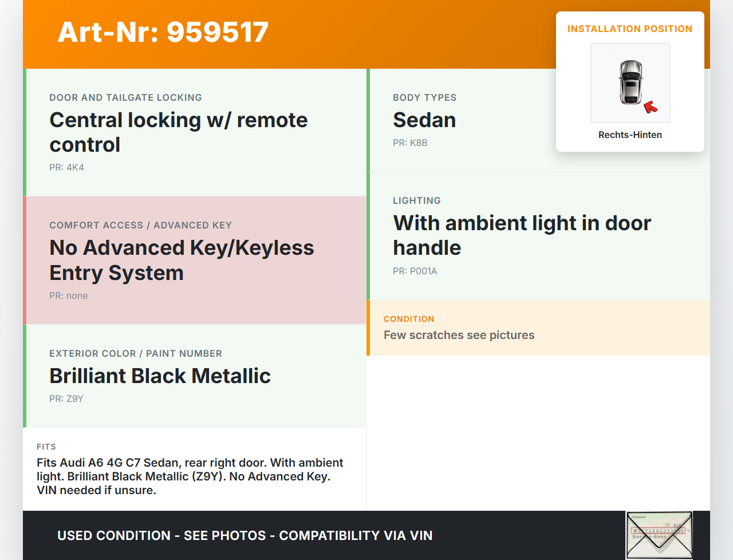Click the INSTALLATION POSITION label
The width and height of the screenshot is (733, 560).
point(630,29)
